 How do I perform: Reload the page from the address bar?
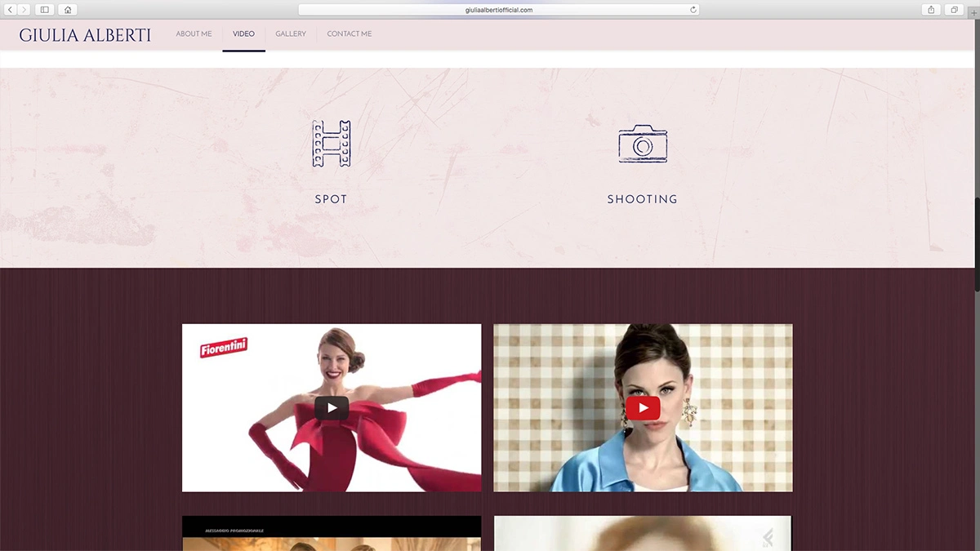click(693, 10)
